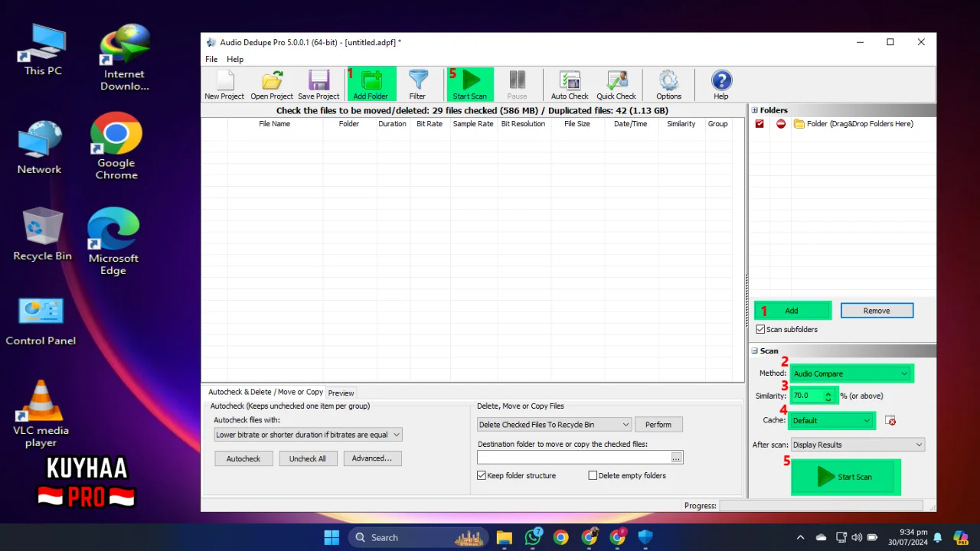Click the Add Folder toolbar icon
Image resolution: width=980 pixels, height=551 pixels.
(x=371, y=85)
